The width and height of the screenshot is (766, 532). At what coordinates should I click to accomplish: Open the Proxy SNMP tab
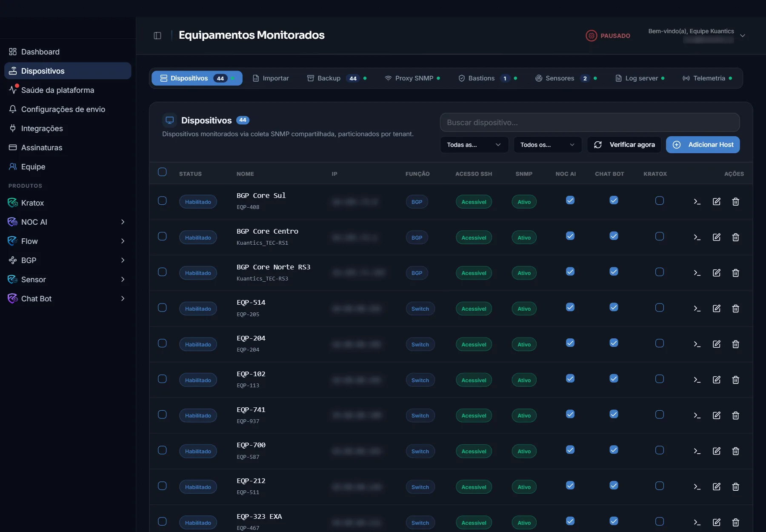412,78
